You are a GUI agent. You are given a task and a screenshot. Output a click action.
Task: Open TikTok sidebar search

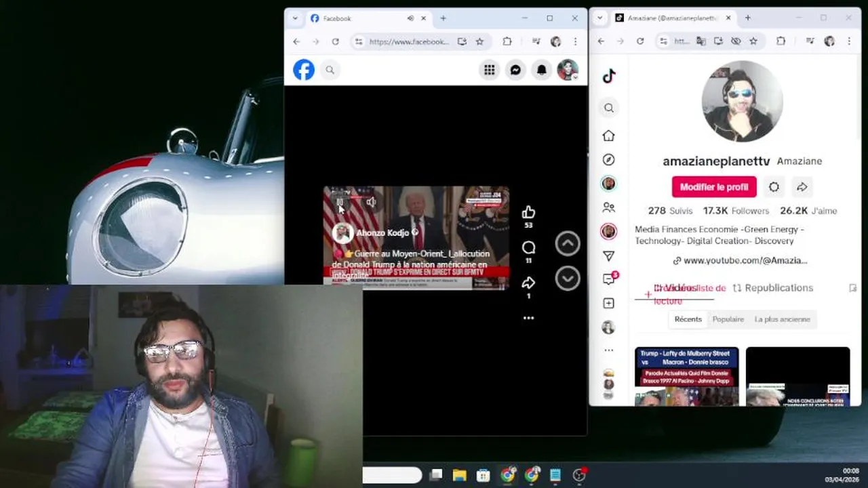coord(609,108)
